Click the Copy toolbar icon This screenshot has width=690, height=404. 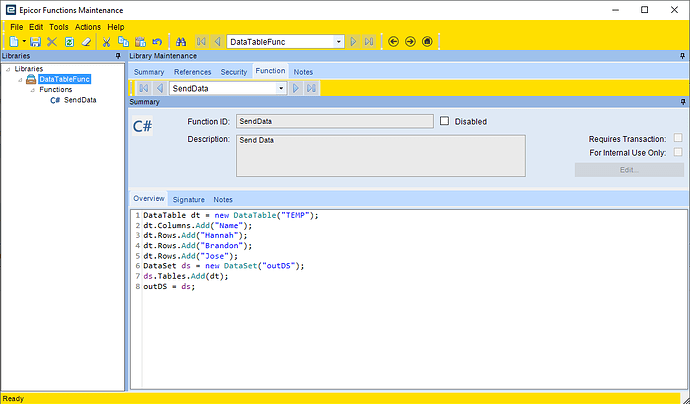124,42
